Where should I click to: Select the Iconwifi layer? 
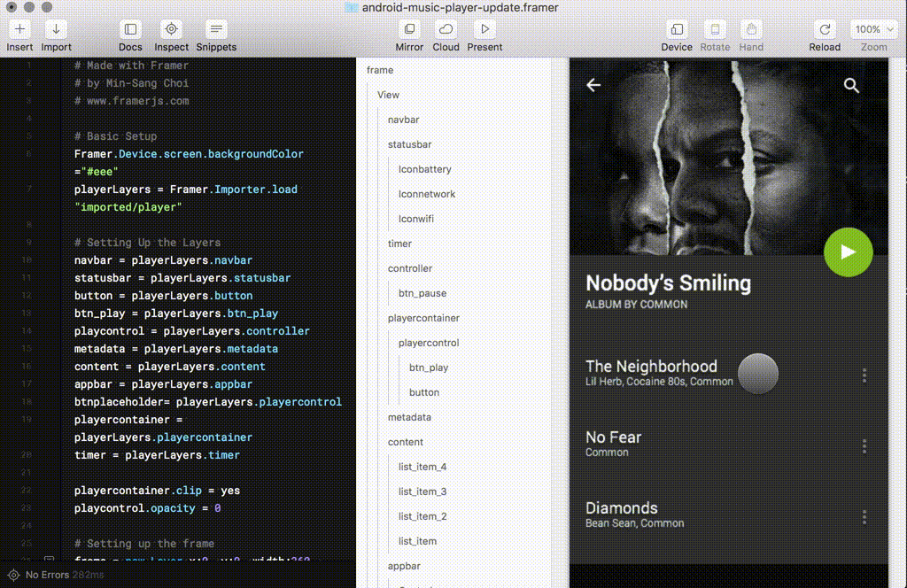pos(416,219)
